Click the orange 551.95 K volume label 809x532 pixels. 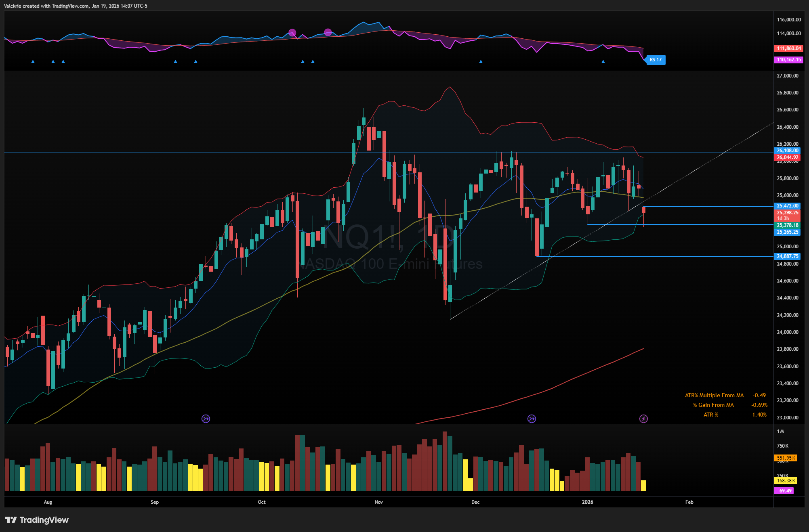tap(786, 458)
